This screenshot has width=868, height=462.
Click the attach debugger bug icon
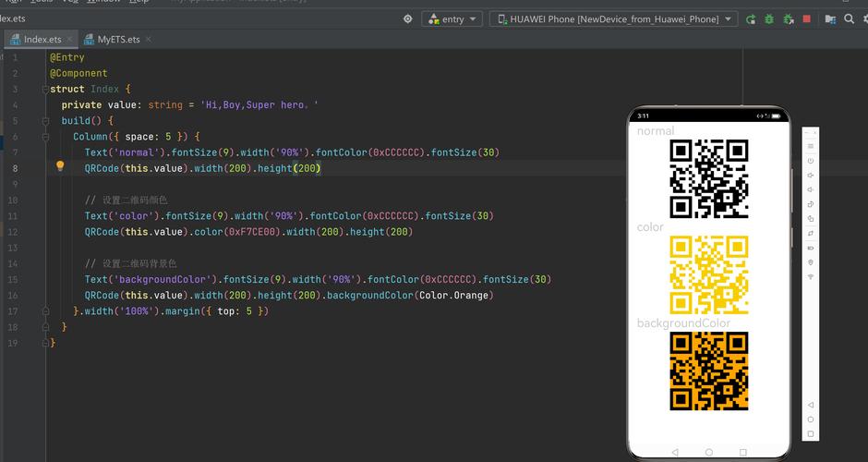point(788,18)
